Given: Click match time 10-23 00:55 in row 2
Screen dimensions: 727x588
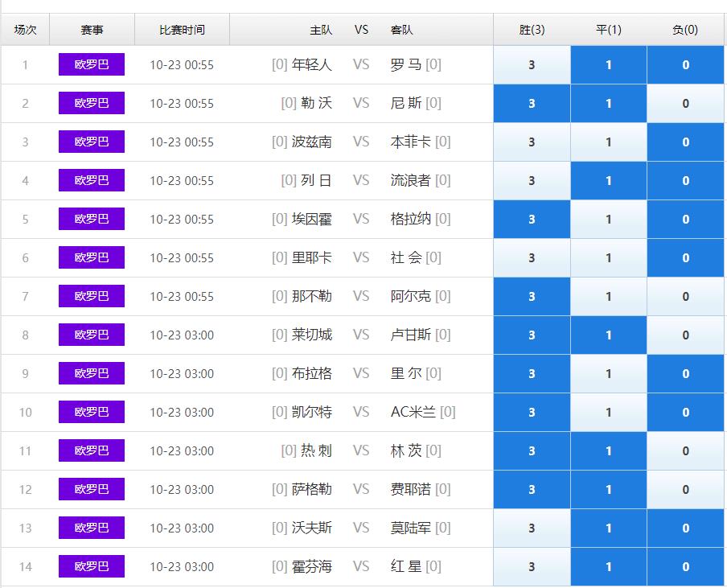Looking at the screenshot, I should (x=182, y=104).
